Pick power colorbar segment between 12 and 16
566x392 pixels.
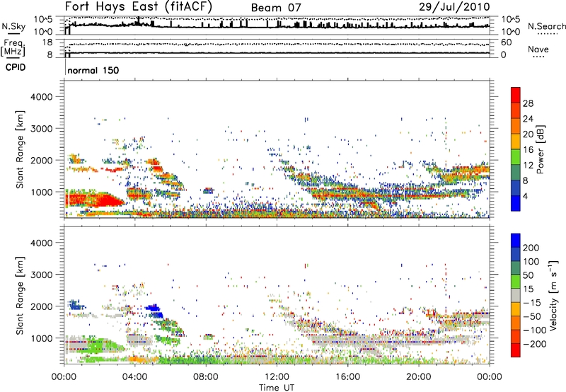click(516, 157)
